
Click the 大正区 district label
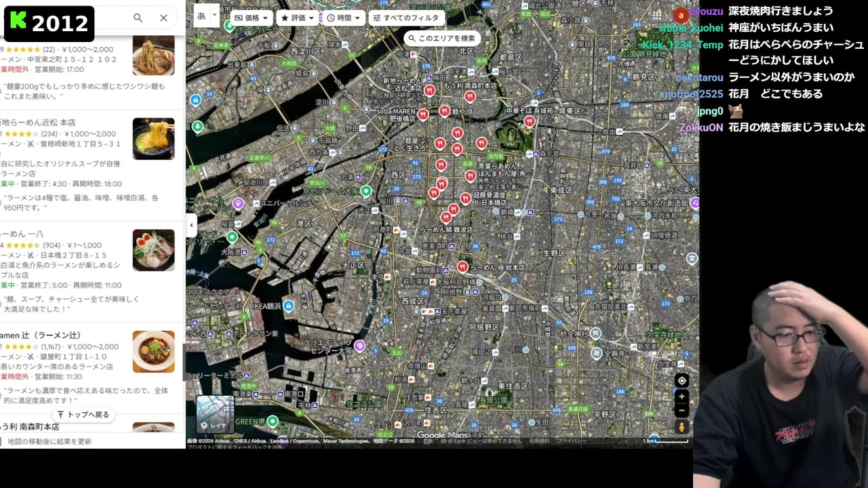353,264
